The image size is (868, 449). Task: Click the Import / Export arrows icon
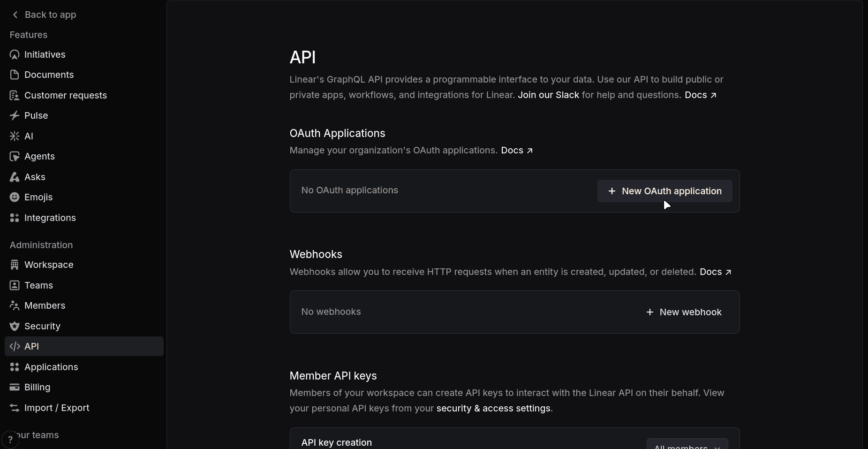coord(15,408)
